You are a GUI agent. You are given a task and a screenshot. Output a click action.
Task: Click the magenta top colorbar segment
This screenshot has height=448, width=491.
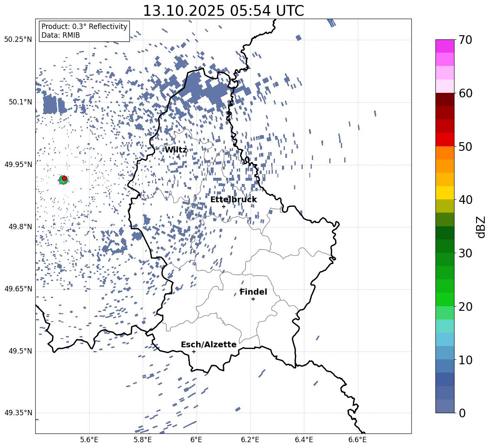(445, 46)
